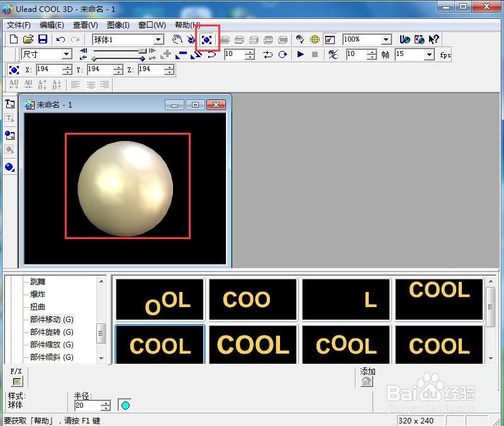The height and width of the screenshot is (426, 504).
Task: Toggle the loop mode icon
Action: (283, 55)
